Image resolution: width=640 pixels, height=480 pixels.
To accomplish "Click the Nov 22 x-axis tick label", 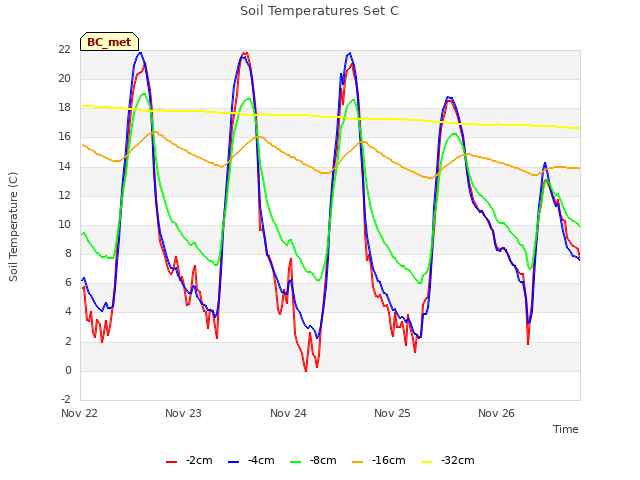I will coord(79,413).
